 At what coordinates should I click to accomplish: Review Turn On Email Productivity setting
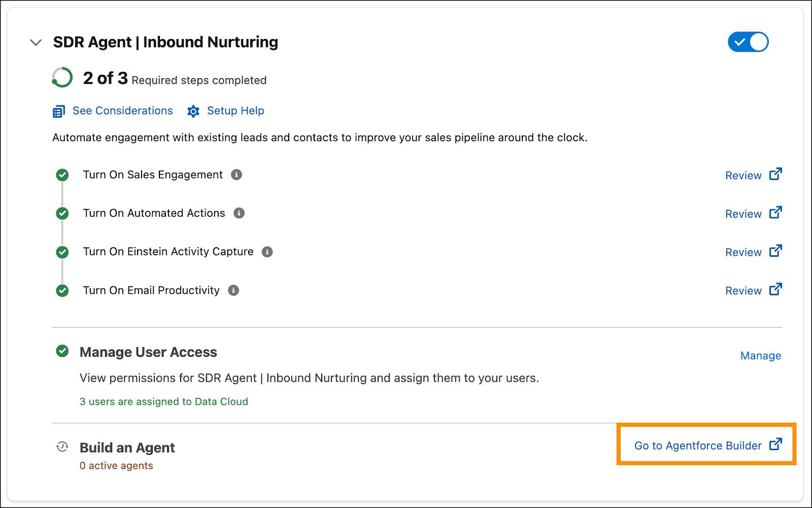743,291
